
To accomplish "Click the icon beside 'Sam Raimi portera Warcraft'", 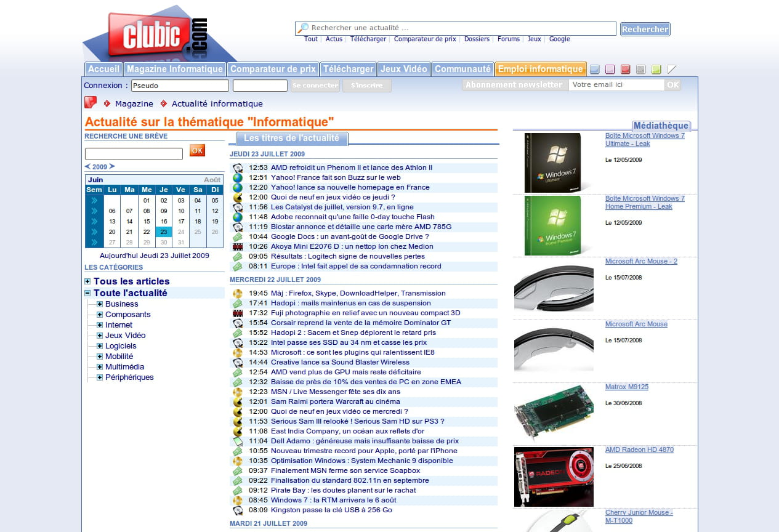I will pyautogui.click(x=238, y=401).
